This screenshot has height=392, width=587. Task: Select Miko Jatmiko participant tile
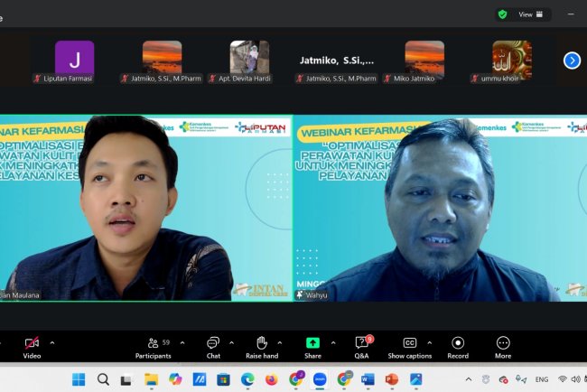pos(424,61)
